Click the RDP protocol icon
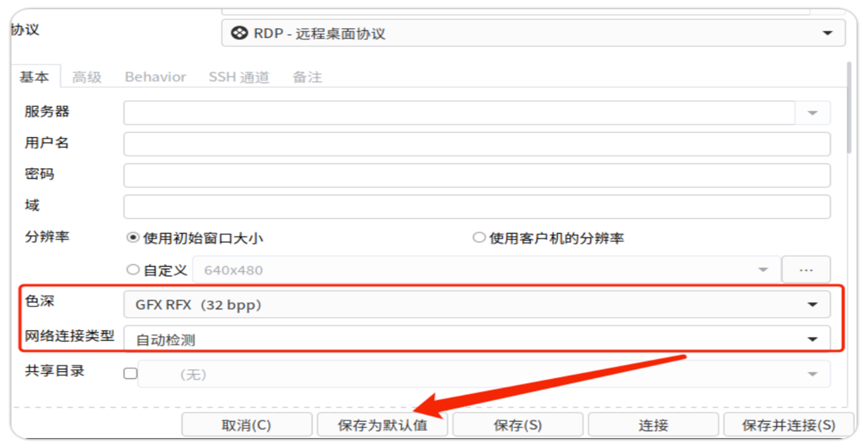This screenshot has width=868, height=445. point(239,33)
